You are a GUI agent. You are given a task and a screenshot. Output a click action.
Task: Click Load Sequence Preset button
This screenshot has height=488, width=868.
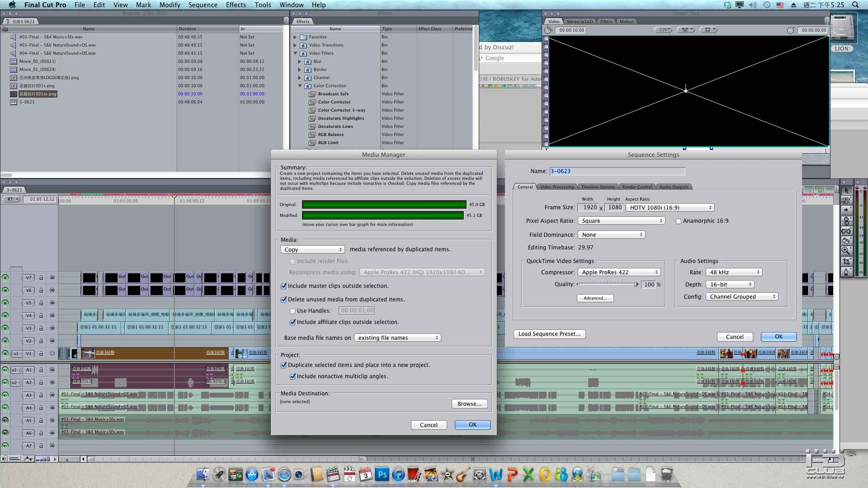(x=549, y=334)
